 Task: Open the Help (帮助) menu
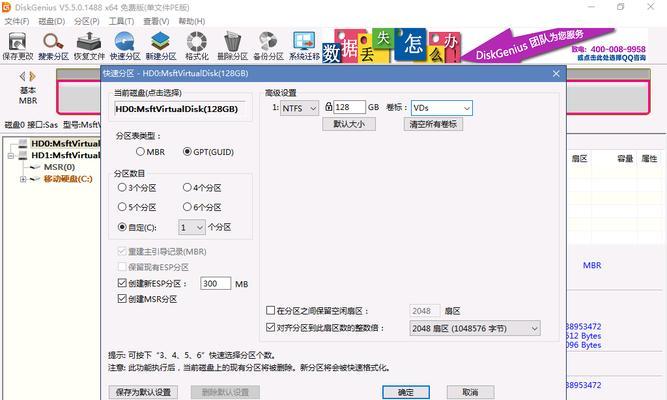[x=191, y=21]
